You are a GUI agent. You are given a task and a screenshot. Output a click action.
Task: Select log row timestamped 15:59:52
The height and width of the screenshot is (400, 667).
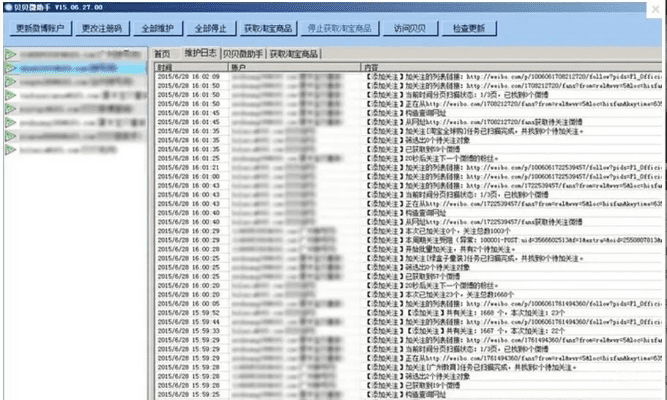coord(408,313)
